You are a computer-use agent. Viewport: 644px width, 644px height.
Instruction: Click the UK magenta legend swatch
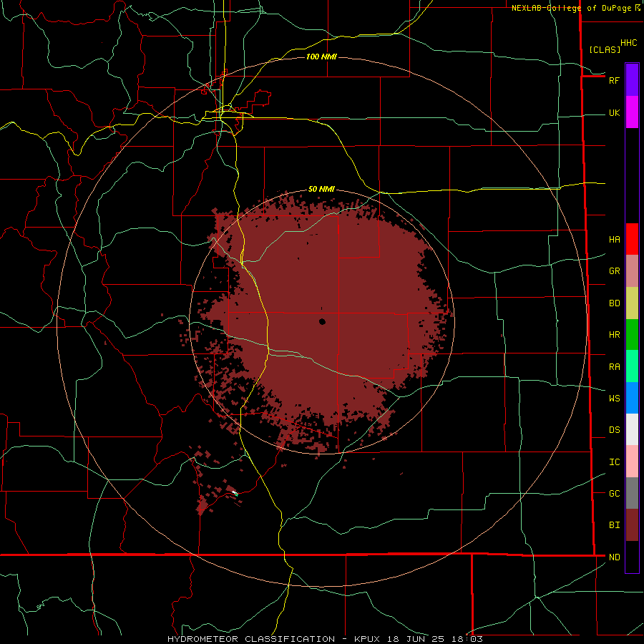tap(632, 112)
